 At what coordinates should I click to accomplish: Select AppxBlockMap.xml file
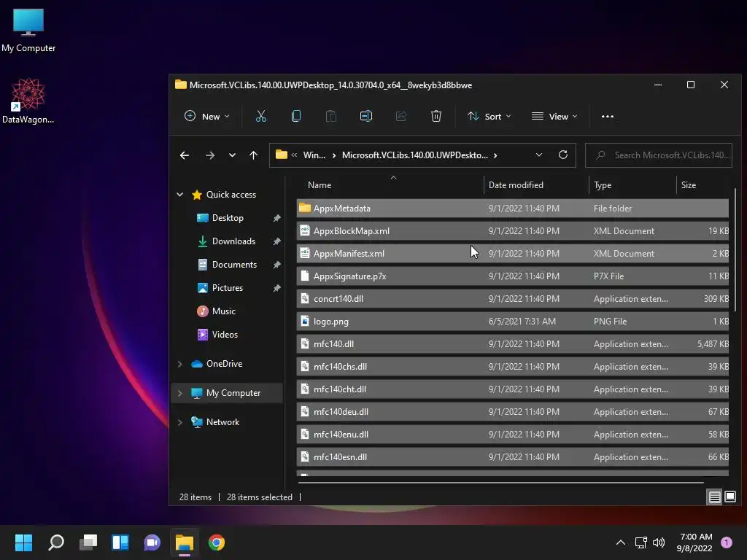tap(513, 231)
